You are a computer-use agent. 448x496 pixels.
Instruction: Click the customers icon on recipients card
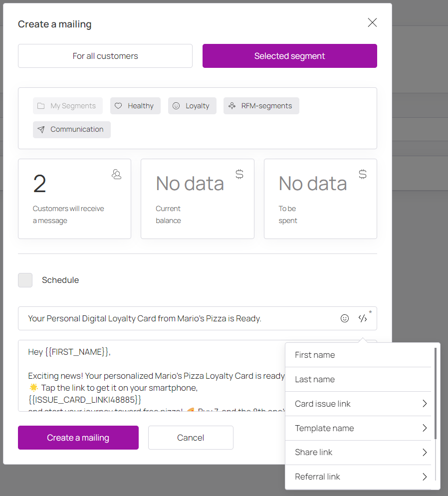[117, 174]
